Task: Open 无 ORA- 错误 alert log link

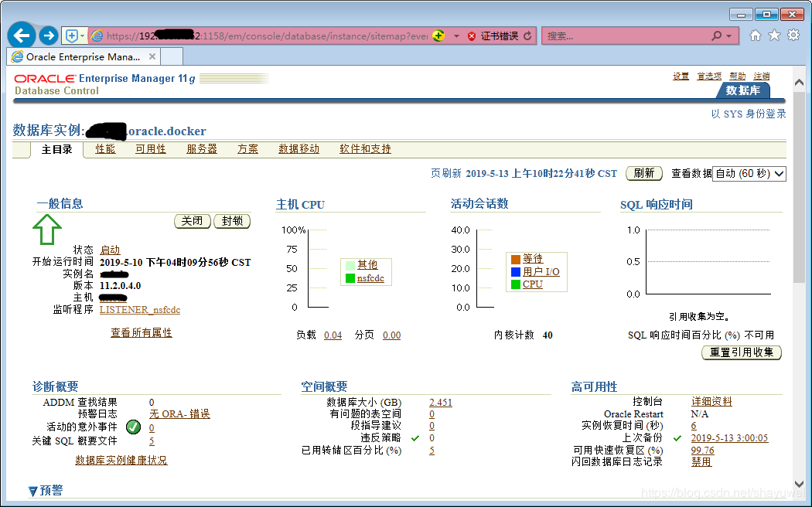Action: (179, 414)
